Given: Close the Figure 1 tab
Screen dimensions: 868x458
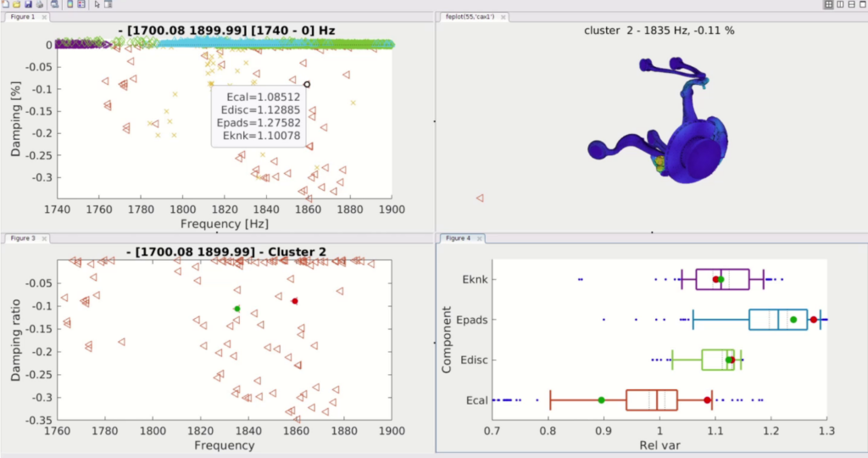Looking at the screenshot, I should pyautogui.click(x=44, y=17).
